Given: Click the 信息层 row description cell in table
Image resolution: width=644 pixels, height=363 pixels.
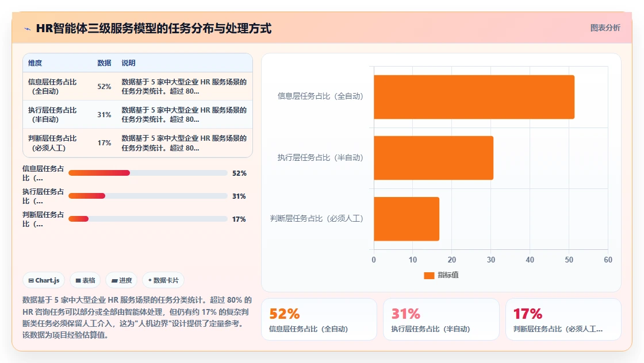Looking at the screenshot, I should pyautogui.click(x=184, y=87).
